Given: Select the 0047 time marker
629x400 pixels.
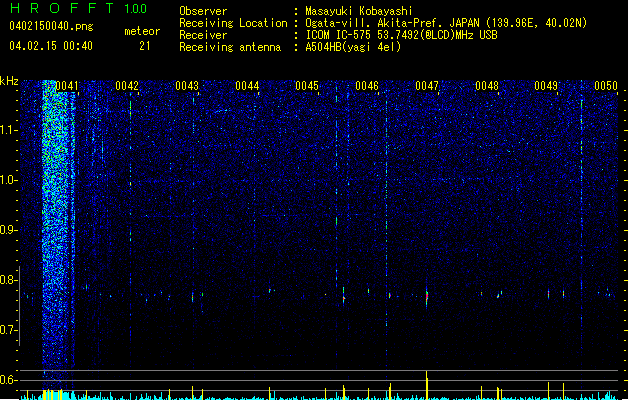Looking at the screenshot, I should [427, 86].
